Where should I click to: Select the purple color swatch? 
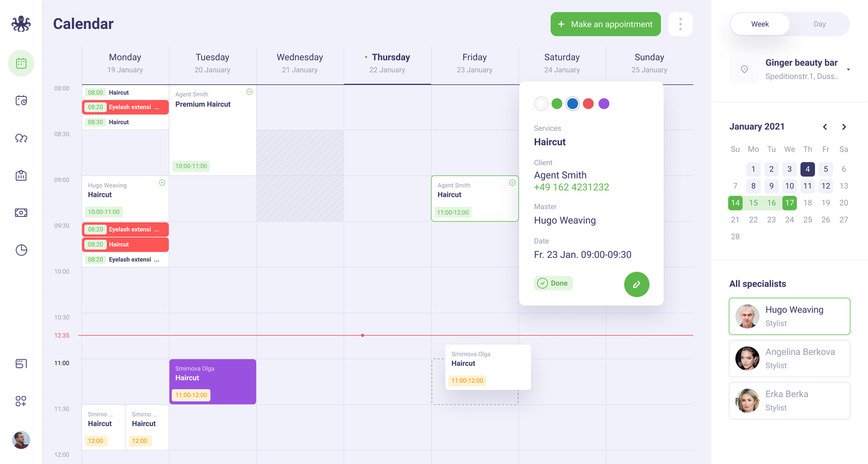point(604,103)
